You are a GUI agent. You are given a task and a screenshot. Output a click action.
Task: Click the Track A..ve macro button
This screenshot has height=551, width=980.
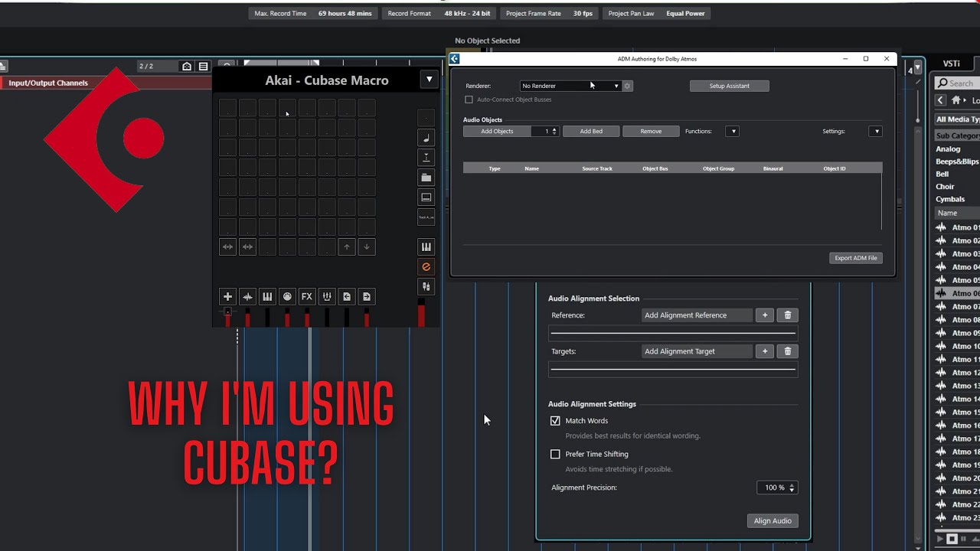pyautogui.click(x=426, y=217)
